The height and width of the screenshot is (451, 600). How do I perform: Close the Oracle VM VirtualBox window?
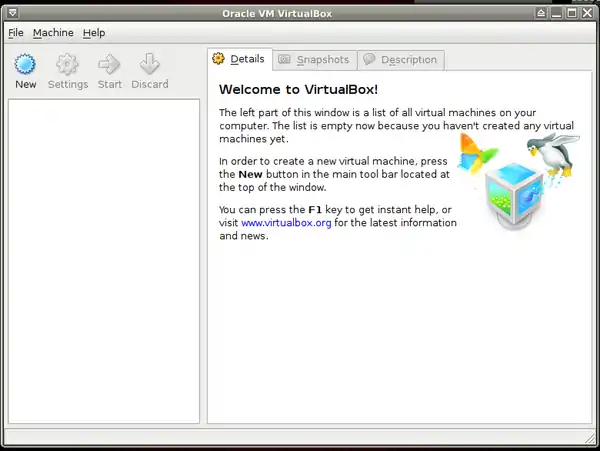point(589,12)
